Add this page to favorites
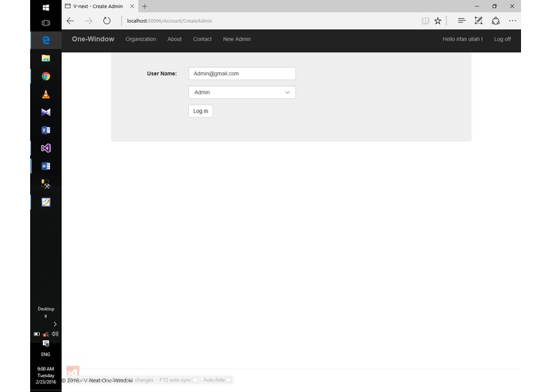 click(438, 21)
